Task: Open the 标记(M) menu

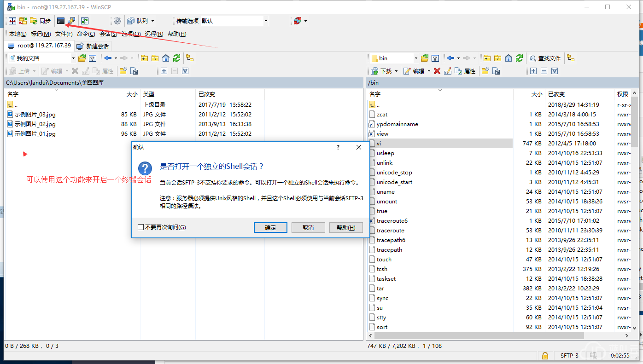Action: click(x=41, y=34)
